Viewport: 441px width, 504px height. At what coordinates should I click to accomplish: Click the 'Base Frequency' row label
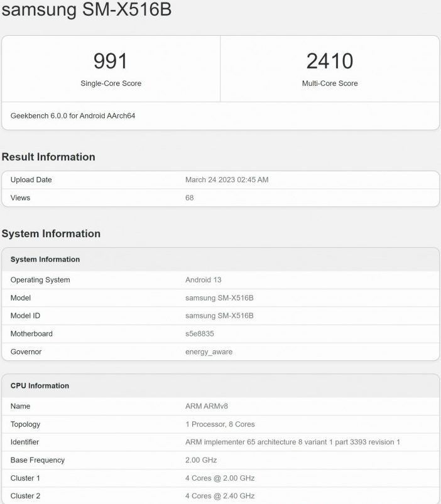(38, 460)
